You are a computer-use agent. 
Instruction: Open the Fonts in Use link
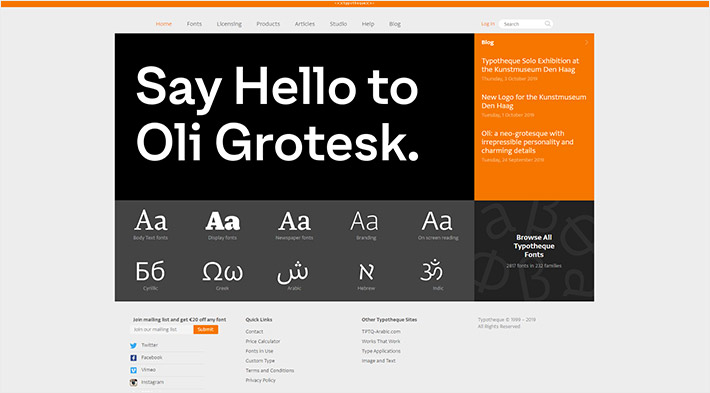point(259,351)
